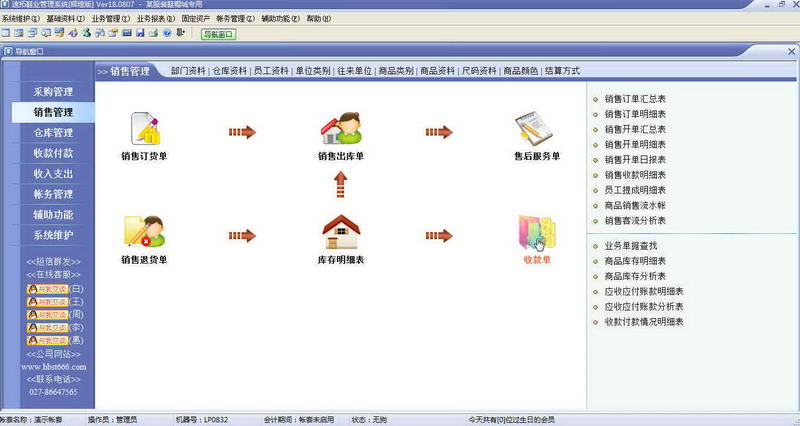
Task: Chat with QQ support agent (王)
Action: click(x=47, y=302)
